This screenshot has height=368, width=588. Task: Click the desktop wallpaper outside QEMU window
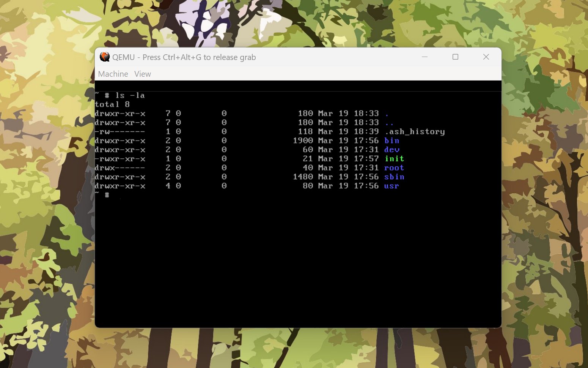click(x=46, y=190)
